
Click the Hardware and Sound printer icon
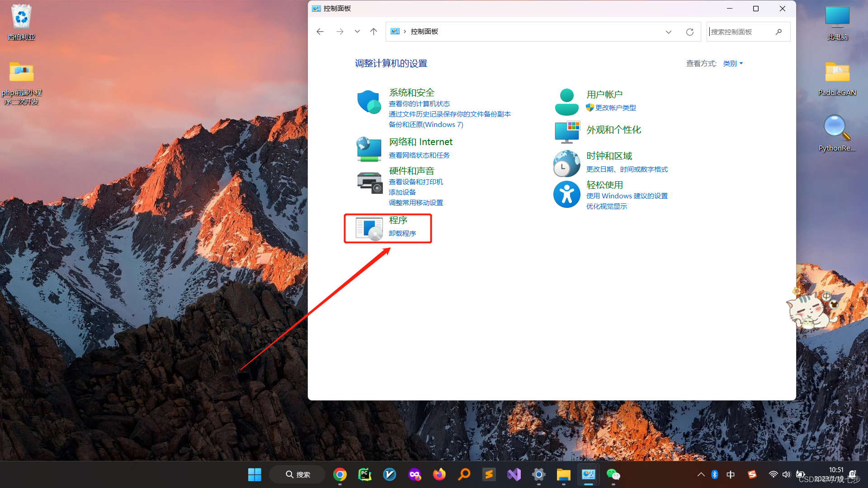coord(369,182)
